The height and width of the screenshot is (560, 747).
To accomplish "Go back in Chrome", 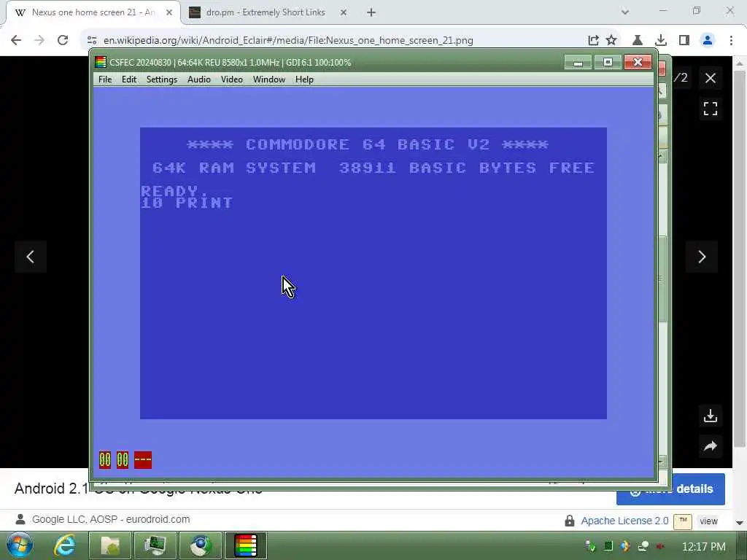I will pyautogui.click(x=16, y=40).
